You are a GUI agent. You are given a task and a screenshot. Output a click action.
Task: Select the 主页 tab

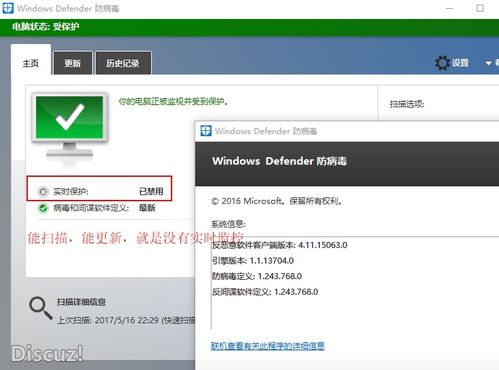coord(31,63)
